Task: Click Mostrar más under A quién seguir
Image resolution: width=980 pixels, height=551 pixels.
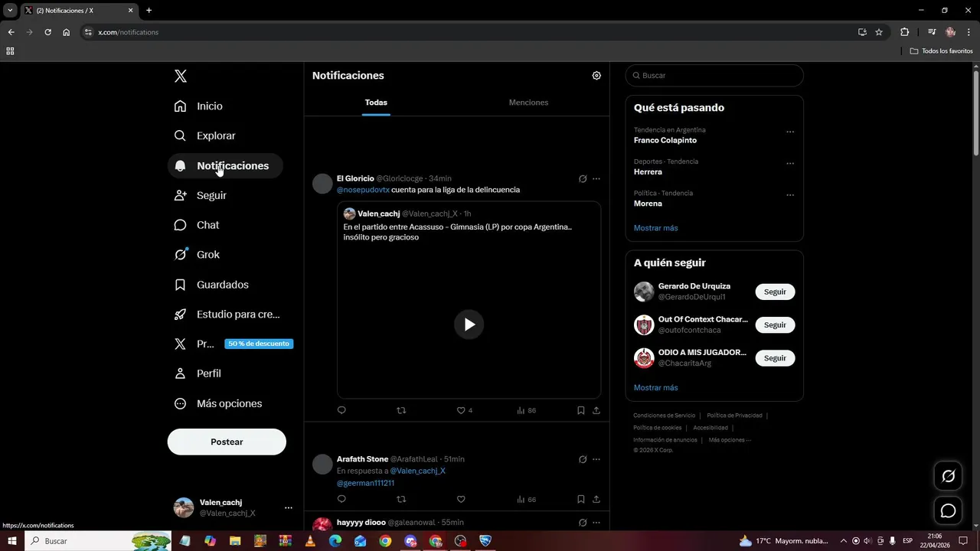Action: [655, 387]
